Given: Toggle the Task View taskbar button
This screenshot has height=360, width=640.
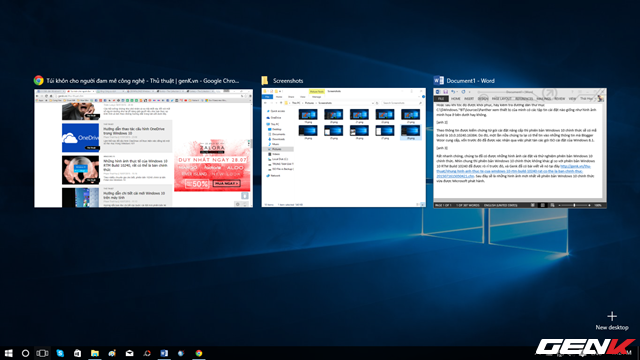Looking at the screenshot, I should (42, 353).
